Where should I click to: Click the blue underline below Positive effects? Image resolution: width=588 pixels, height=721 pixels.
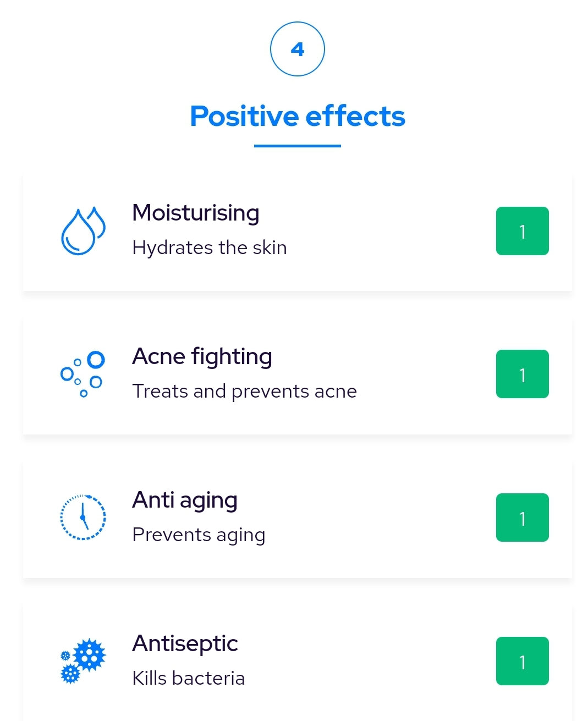(x=298, y=146)
